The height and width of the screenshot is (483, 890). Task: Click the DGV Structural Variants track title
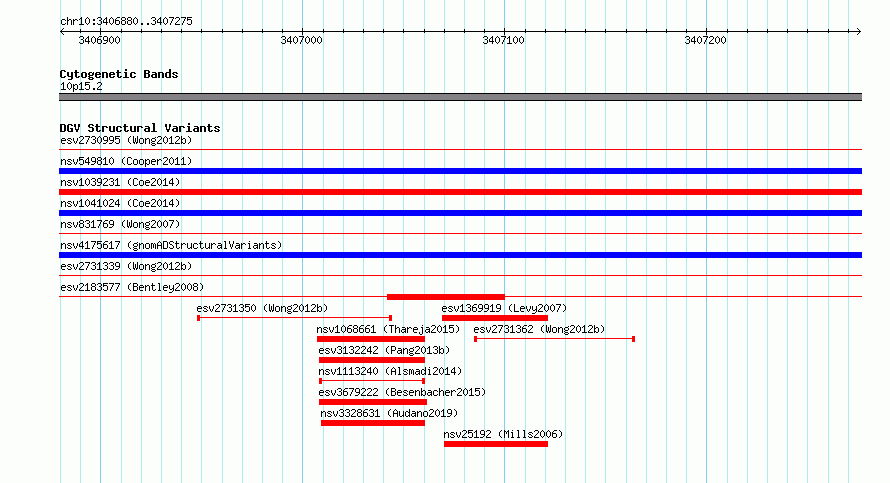(140, 128)
